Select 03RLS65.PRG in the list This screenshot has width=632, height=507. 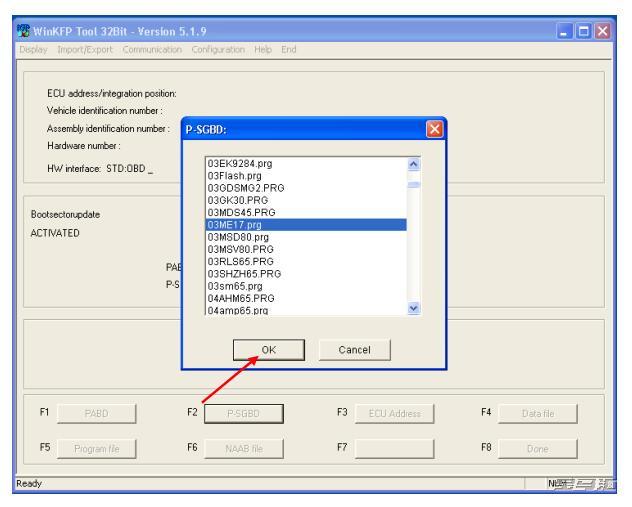click(306, 261)
